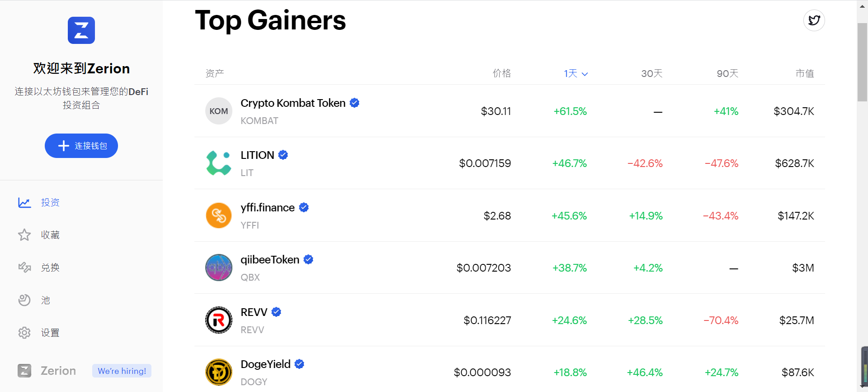Click the Zerion logo at sidebar top
The image size is (868, 392).
pos(81,30)
